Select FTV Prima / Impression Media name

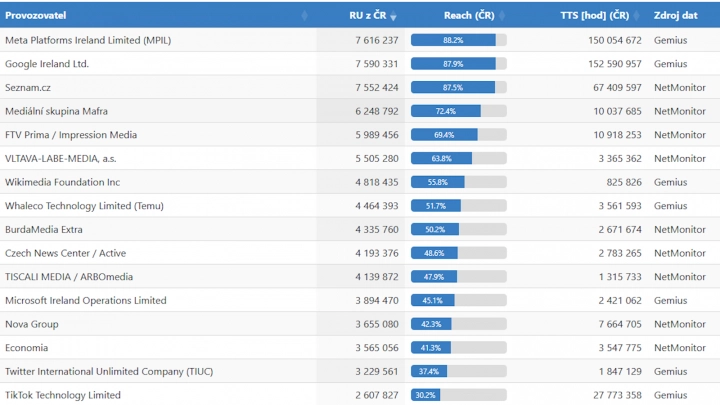click(x=71, y=135)
